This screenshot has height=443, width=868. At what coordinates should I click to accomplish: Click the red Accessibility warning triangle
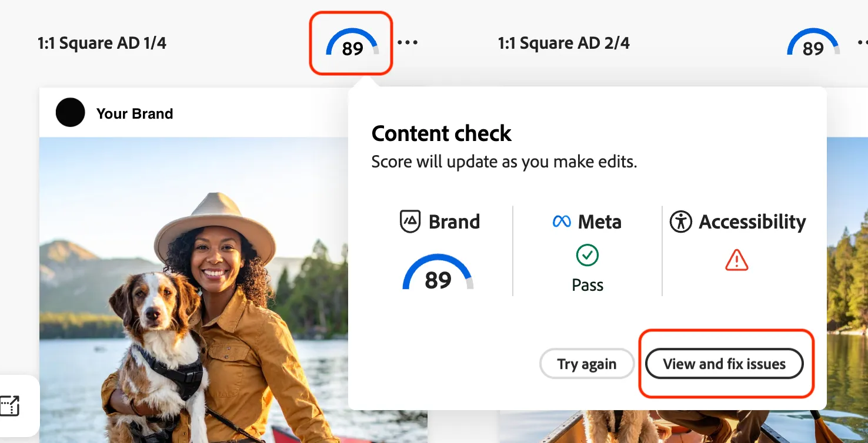point(736,260)
